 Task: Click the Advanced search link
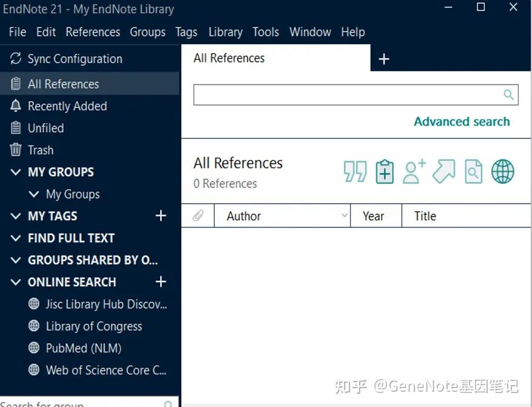pos(462,121)
